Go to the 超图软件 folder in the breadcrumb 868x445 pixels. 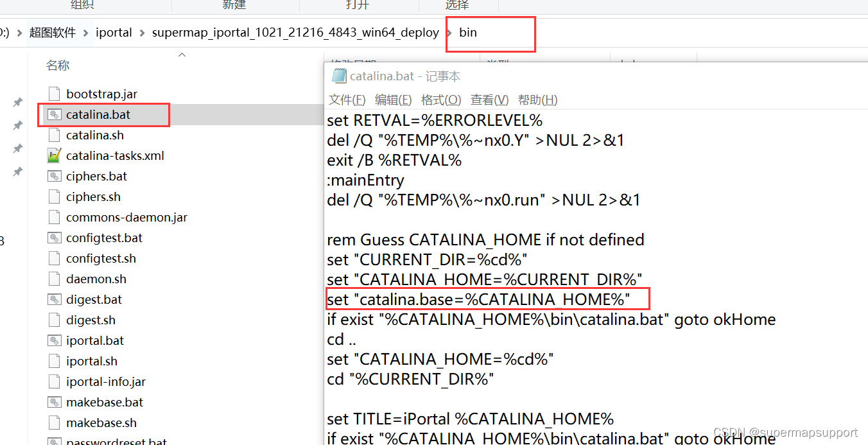pyautogui.click(x=53, y=32)
